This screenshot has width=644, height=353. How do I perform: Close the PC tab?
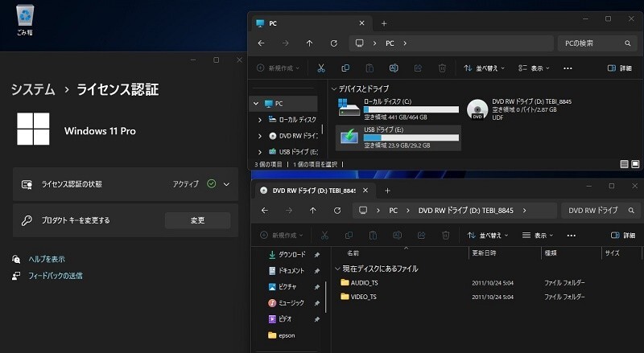pyautogui.click(x=361, y=23)
